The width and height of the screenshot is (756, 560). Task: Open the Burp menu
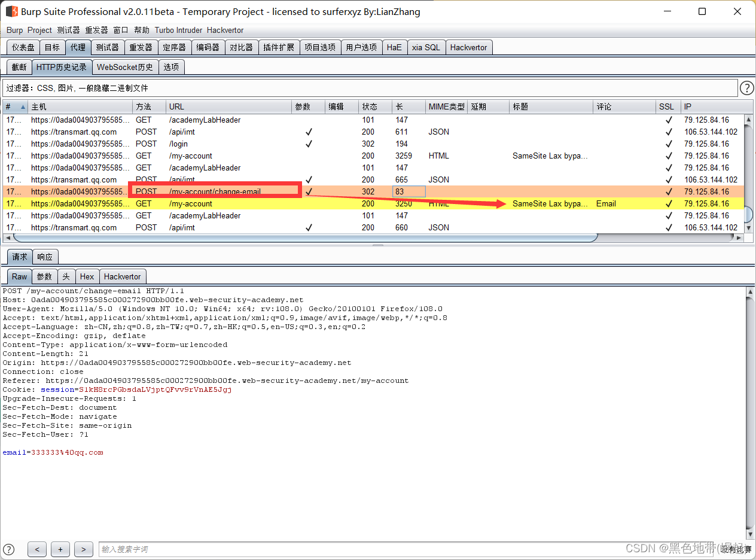15,30
